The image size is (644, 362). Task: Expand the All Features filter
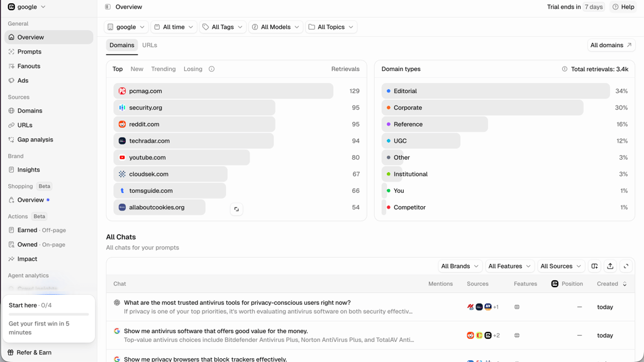point(509,266)
